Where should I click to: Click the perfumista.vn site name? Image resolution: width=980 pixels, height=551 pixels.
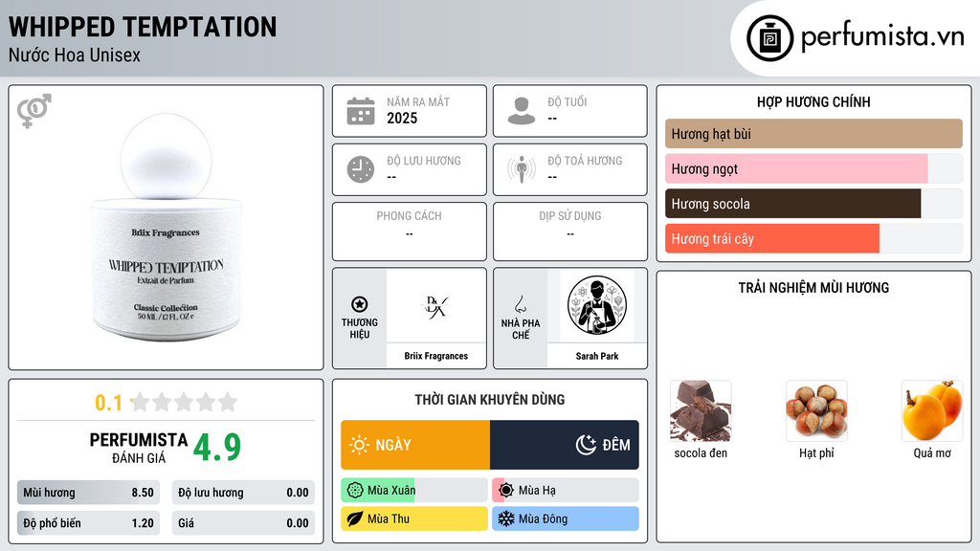(882, 36)
